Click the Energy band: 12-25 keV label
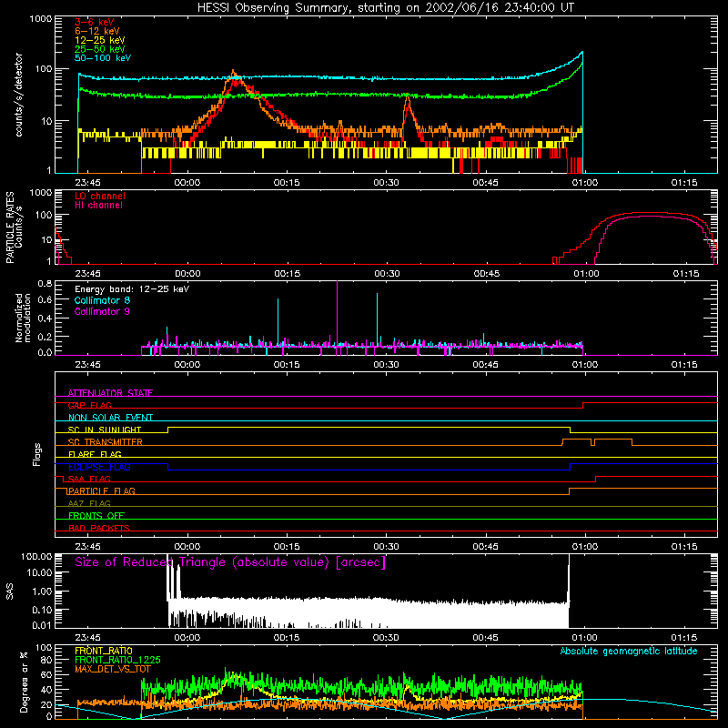This screenshot has height=728, width=728. [x=132, y=289]
